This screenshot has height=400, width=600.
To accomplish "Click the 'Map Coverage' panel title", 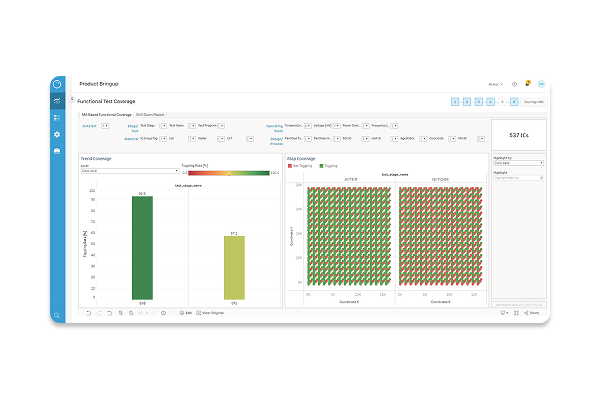I will pyautogui.click(x=301, y=158).
